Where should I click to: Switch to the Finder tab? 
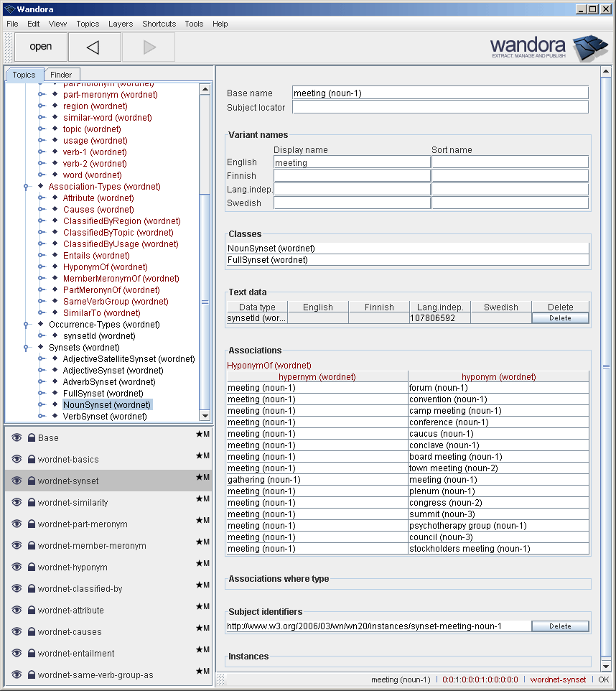[62, 74]
